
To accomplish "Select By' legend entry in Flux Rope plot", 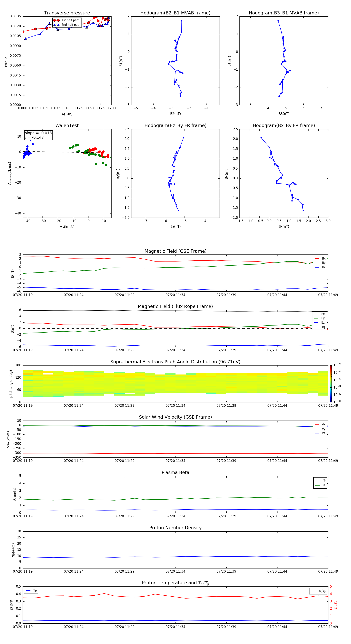I will 320,318.
